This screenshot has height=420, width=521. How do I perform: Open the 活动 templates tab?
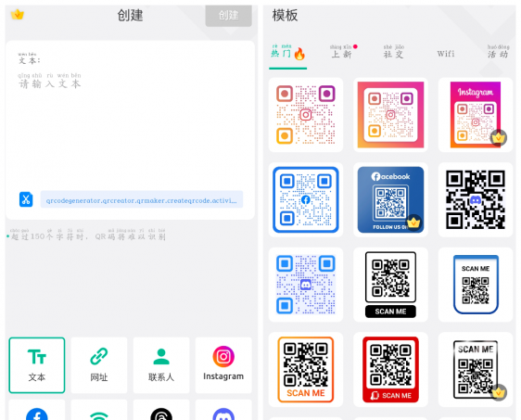coord(498,52)
